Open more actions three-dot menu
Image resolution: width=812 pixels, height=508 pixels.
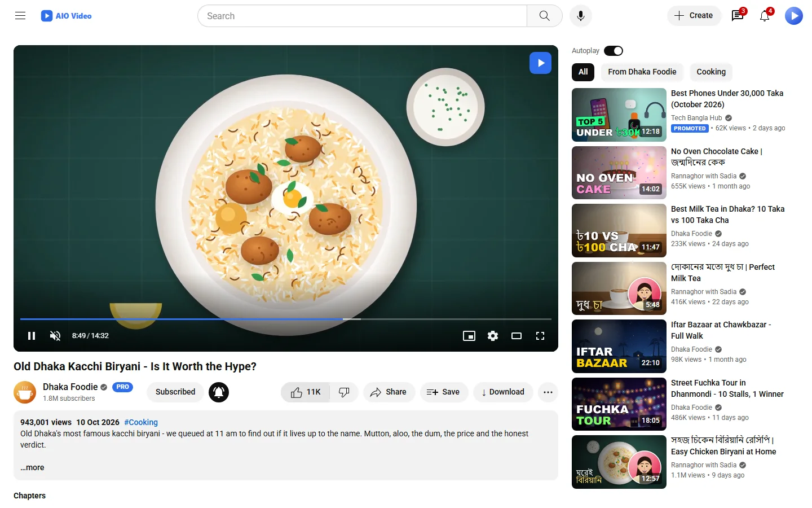click(548, 392)
